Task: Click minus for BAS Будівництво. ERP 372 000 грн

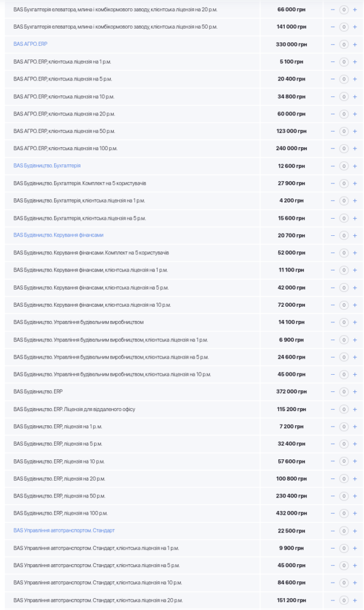Action: tap(333, 392)
